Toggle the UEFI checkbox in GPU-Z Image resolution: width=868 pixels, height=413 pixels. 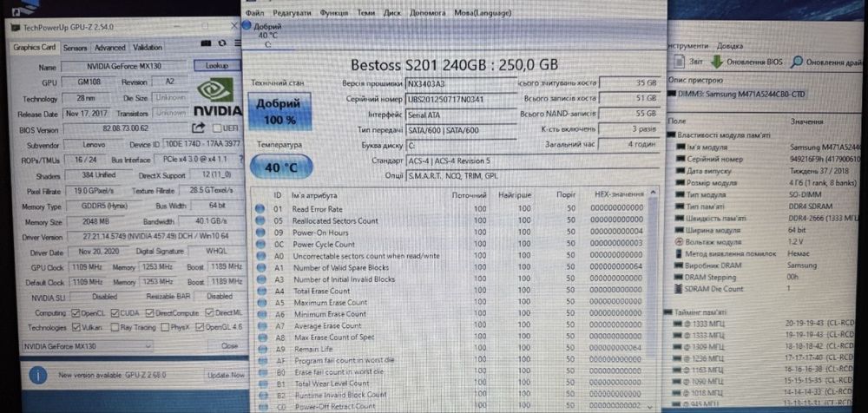click(218, 128)
